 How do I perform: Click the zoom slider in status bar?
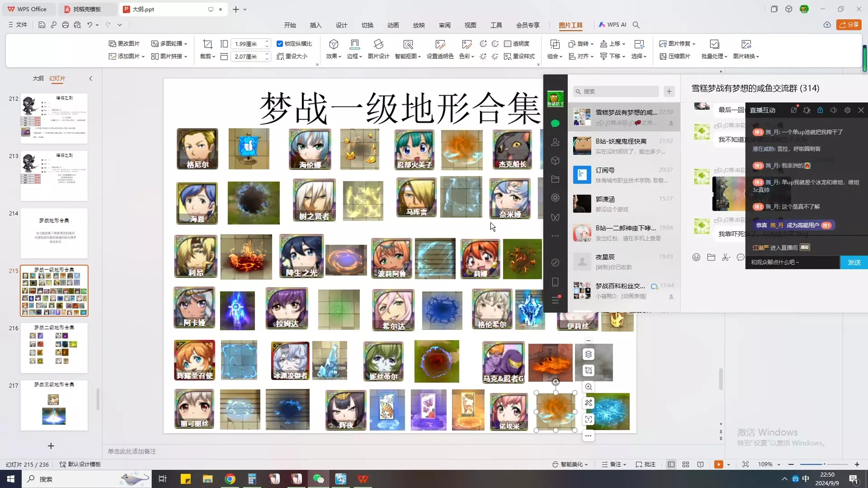824,465
